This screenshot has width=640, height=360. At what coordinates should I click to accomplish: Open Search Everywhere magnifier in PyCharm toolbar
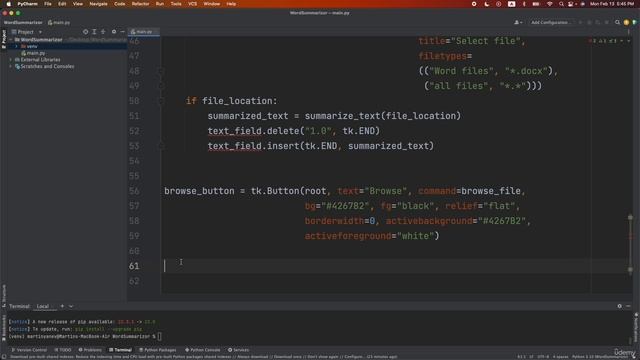click(618, 22)
